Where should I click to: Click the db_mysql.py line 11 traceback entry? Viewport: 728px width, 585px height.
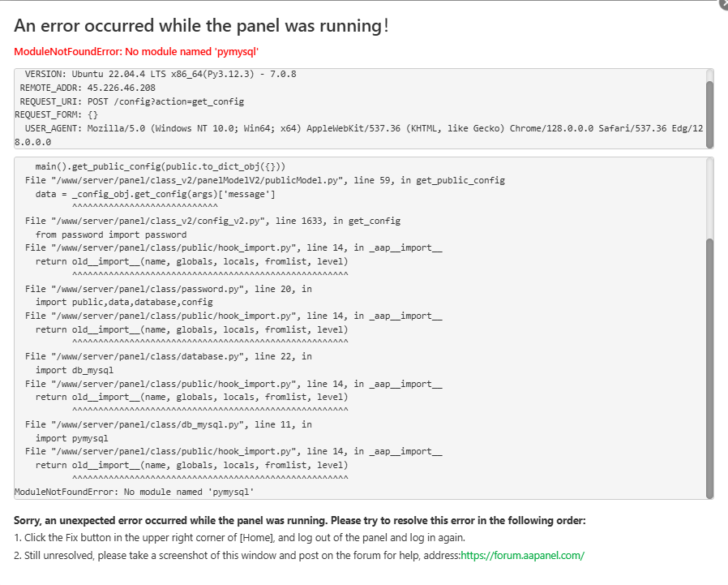[x=169, y=424]
